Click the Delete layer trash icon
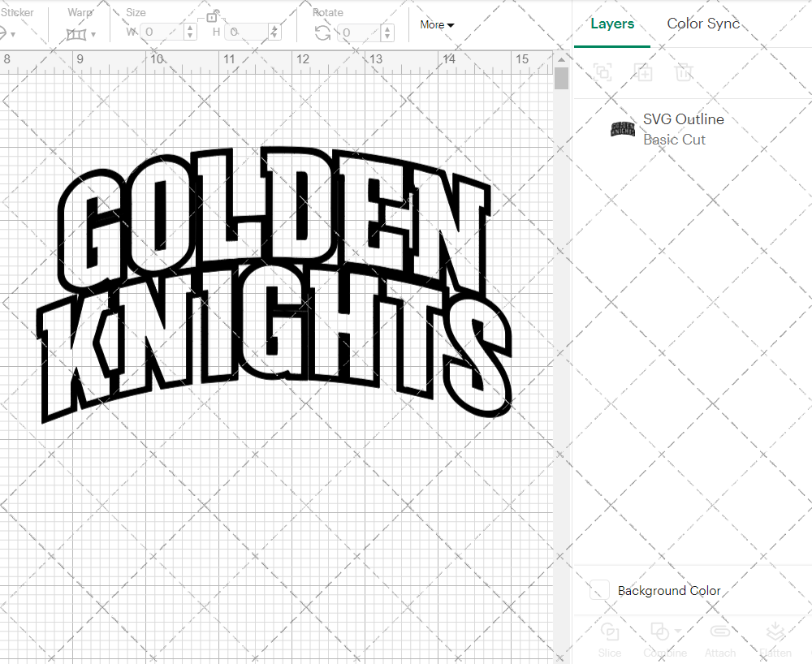 [x=685, y=72]
